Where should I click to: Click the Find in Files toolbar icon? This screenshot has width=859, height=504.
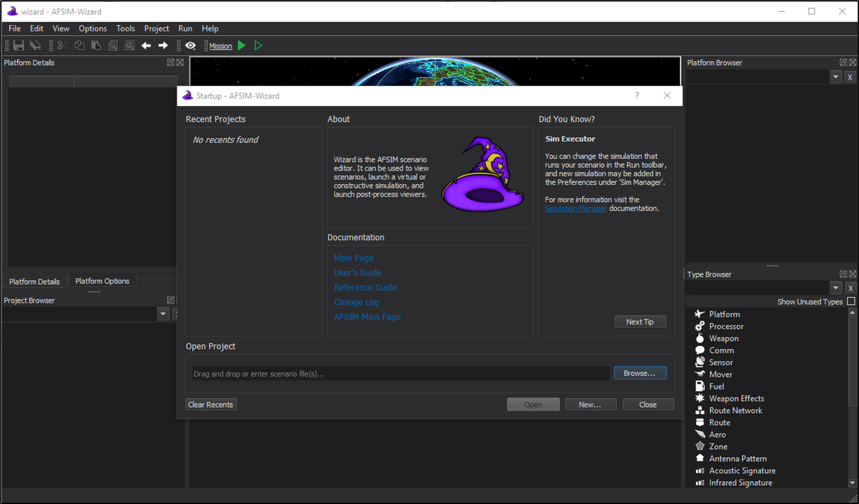click(x=129, y=46)
